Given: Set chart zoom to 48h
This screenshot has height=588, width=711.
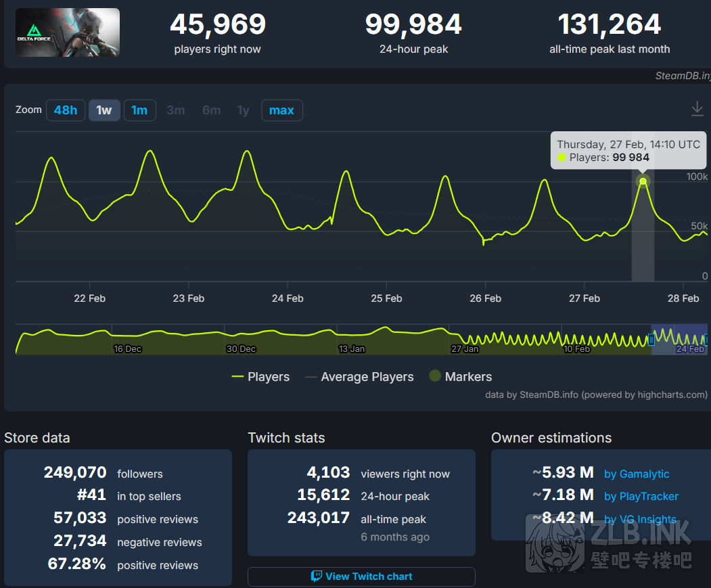Looking at the screenshot, I should 66,110.
